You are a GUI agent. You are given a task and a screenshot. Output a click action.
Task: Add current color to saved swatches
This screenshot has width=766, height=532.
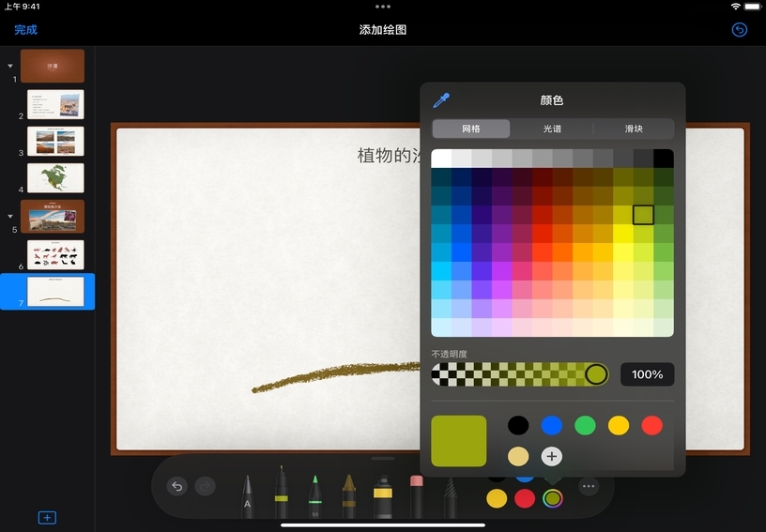pos(552,456)
